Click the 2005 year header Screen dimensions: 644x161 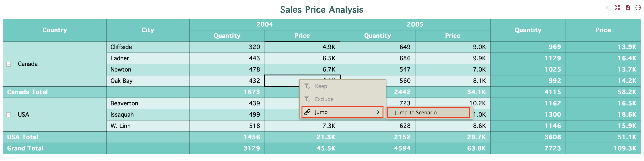click(415, 24)
